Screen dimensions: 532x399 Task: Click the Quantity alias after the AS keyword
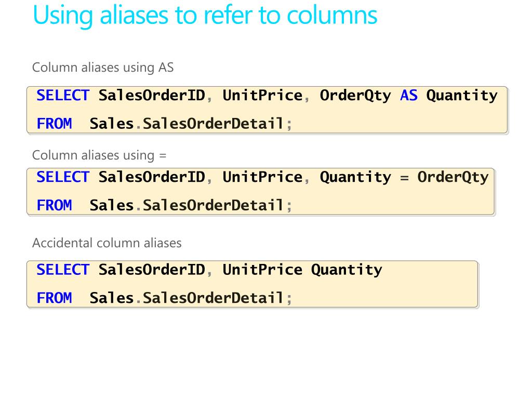[x=462, y=96]
